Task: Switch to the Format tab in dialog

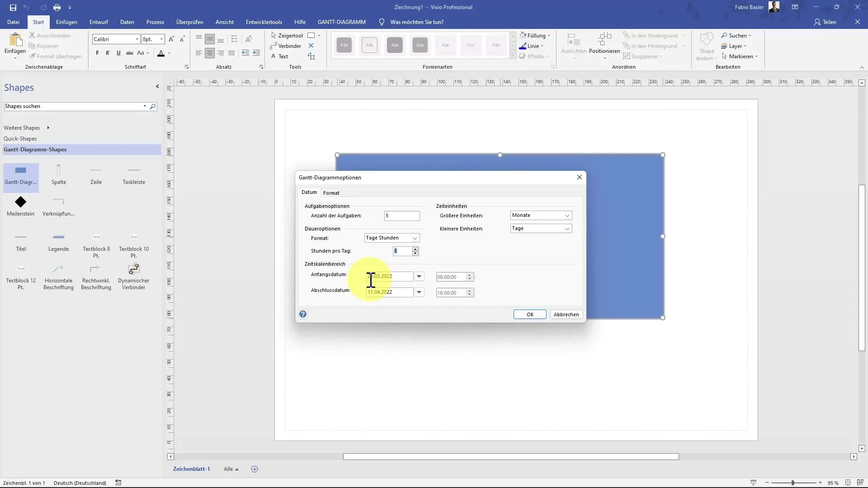Action: (x=331, y=193)
